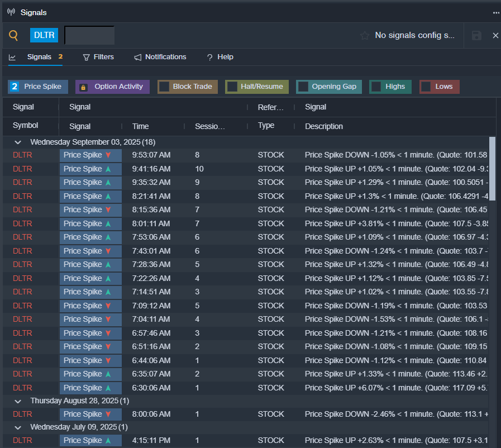
Task: Click the down arrow in the 7:09:12 AM row
Action: pos(108,306)
